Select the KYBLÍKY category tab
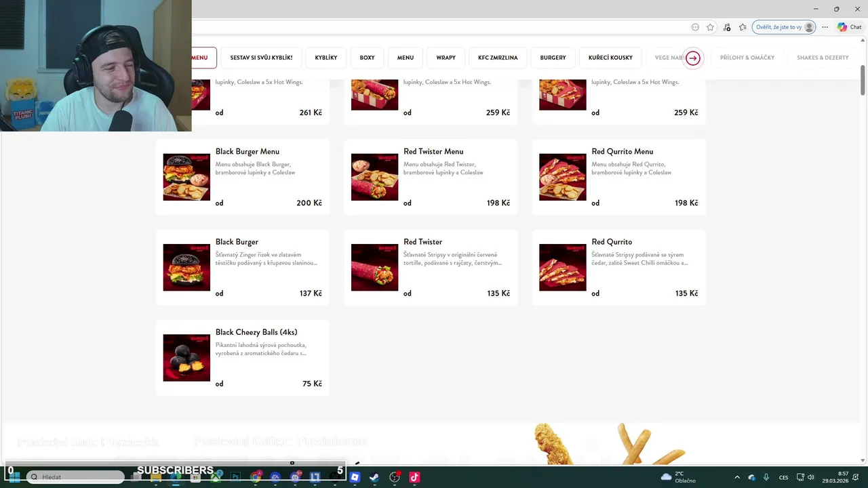The width and height of the screenshot is (868, 488). pyautogui.click(x=326, y=58)
